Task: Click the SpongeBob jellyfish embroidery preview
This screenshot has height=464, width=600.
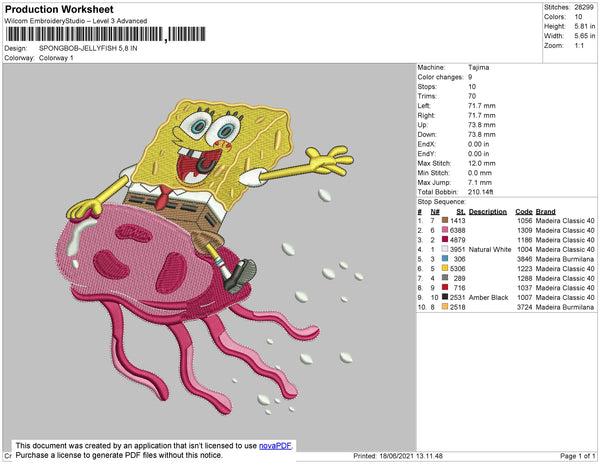Action: click(210, 257)
